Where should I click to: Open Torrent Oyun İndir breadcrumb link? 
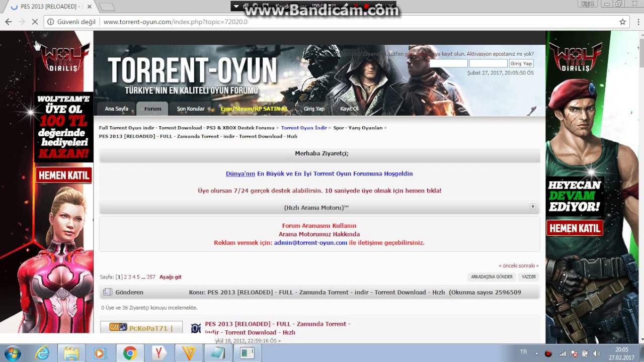tap(304, 128)
